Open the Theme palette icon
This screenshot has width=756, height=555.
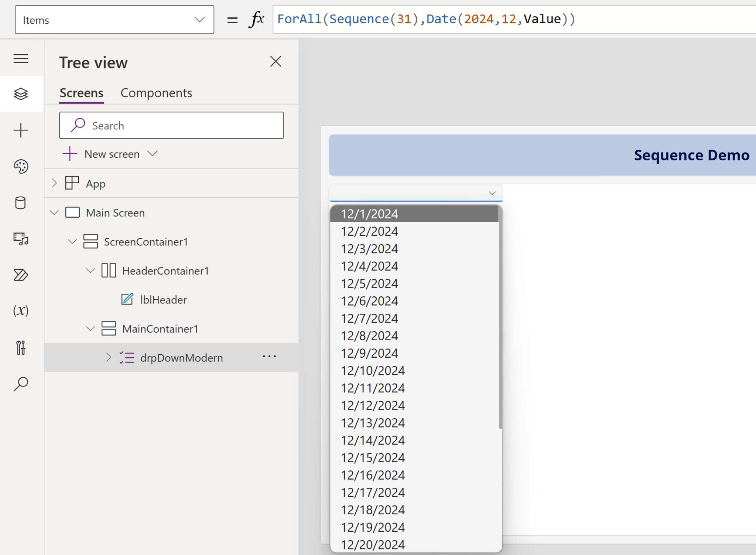[x=21, y=167]
